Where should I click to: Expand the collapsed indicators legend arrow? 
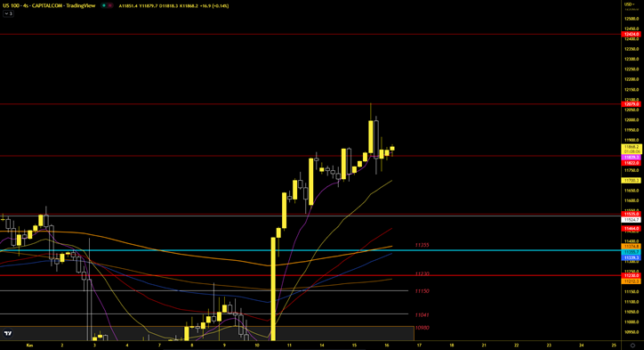pos(8,13)
